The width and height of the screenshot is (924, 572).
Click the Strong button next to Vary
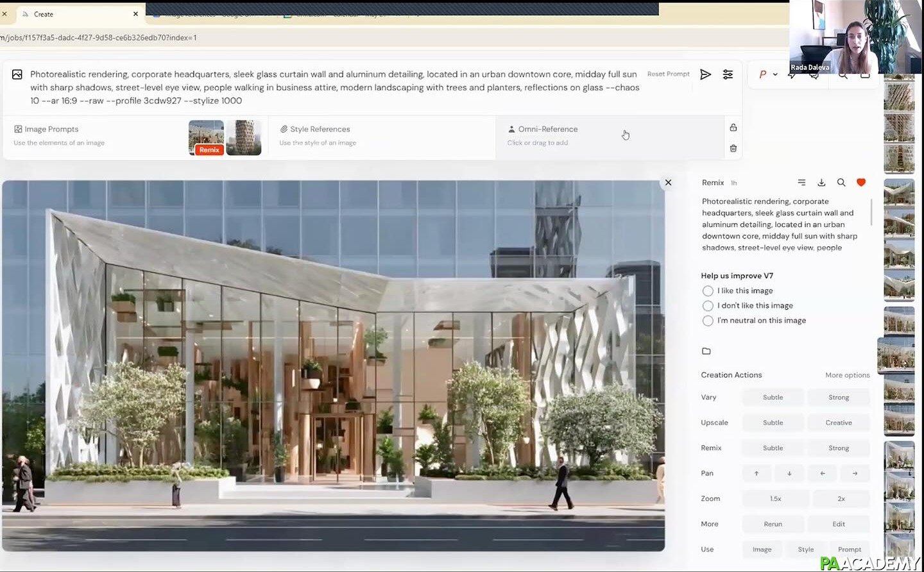tap(839, 397)
